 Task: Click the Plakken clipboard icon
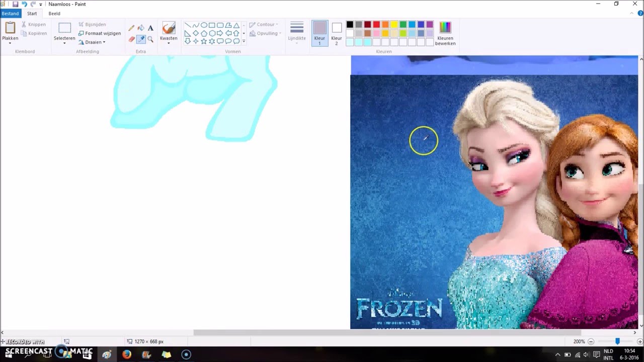[10, 28]
